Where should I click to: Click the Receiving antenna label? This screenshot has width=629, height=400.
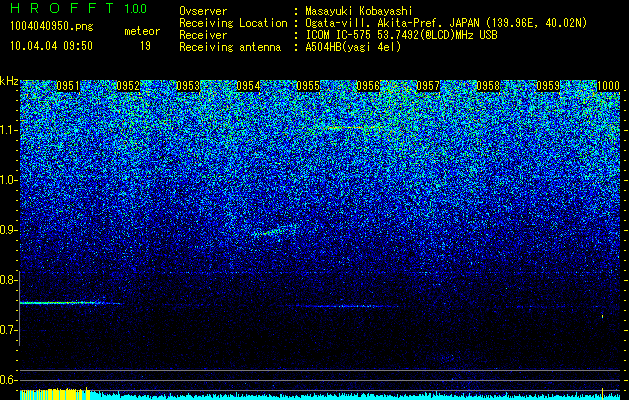(x=230, y=47)
